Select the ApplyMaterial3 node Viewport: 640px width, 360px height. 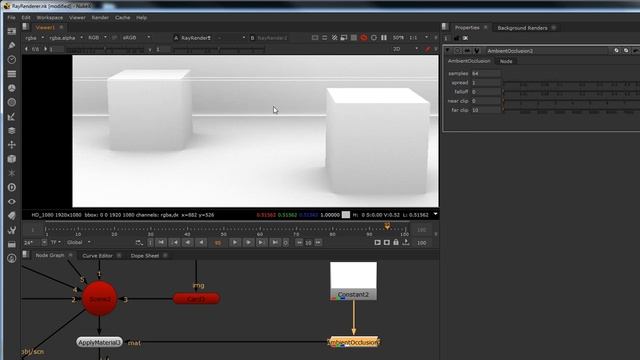pyautogui.click(x=99, y=342)
